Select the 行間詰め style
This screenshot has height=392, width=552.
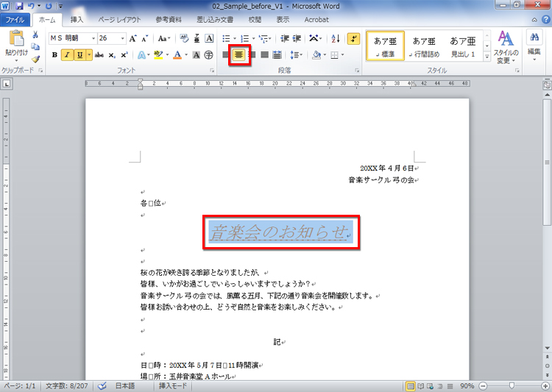[424, 46]
